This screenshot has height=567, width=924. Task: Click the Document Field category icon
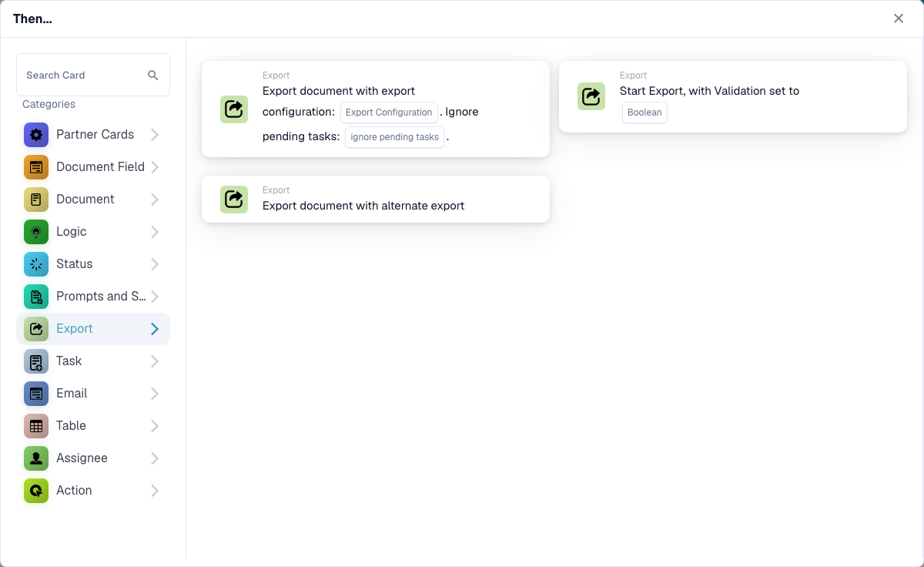pos(36,167)
